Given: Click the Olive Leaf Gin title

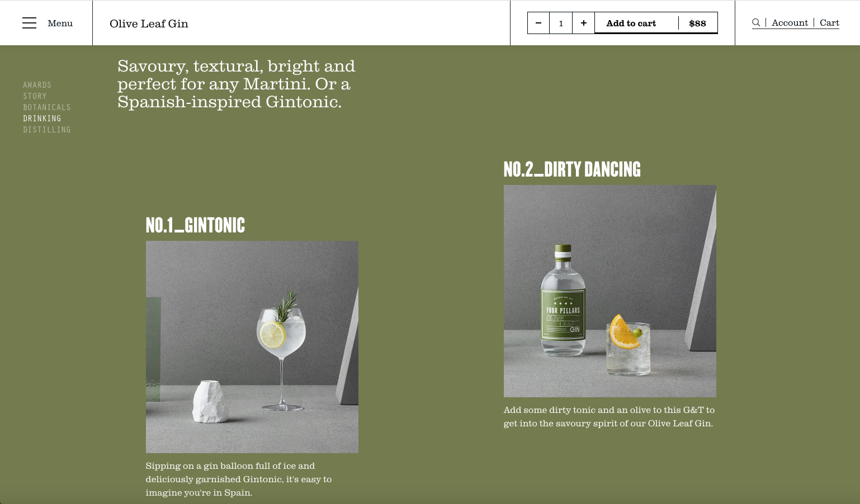Looking at the screenshot, I should coord(149,23).
